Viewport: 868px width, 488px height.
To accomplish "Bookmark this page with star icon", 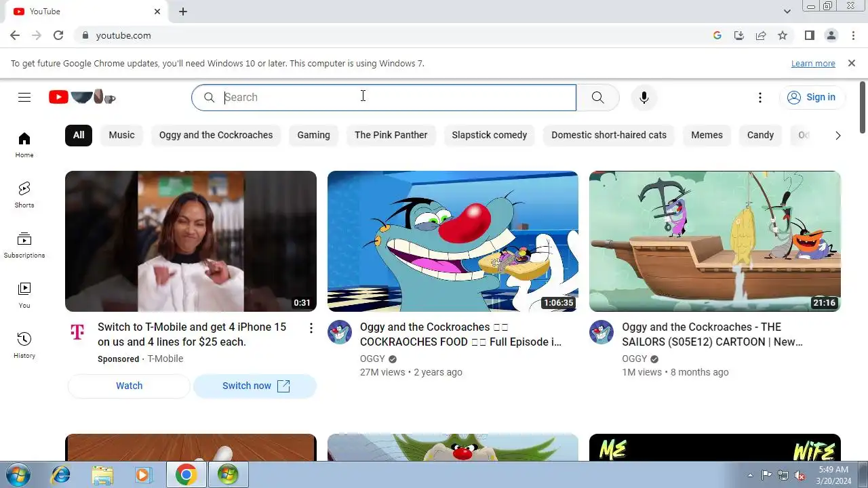I will click(x=783, y=35).
